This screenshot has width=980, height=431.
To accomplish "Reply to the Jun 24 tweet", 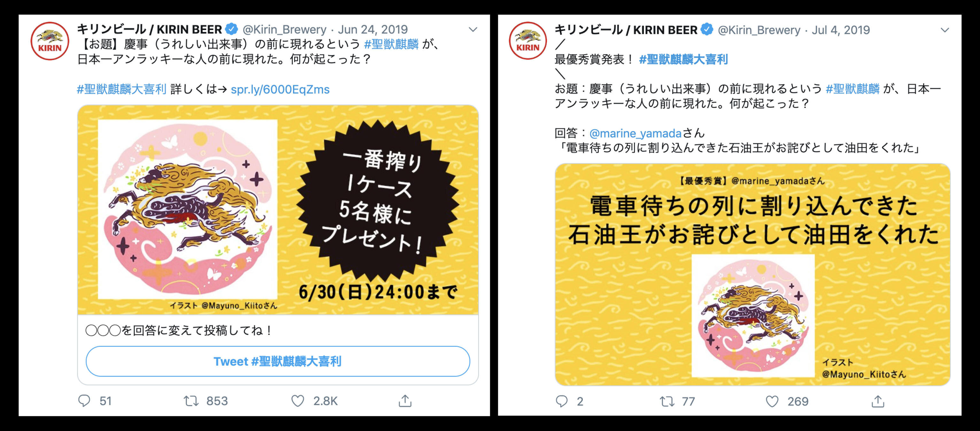I will (x=84, y=401).
